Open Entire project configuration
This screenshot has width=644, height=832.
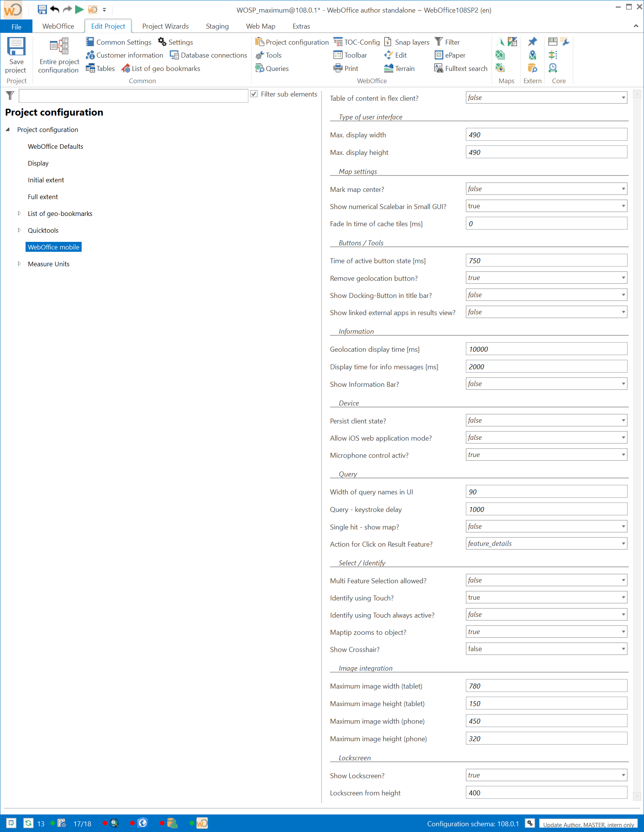58,55
